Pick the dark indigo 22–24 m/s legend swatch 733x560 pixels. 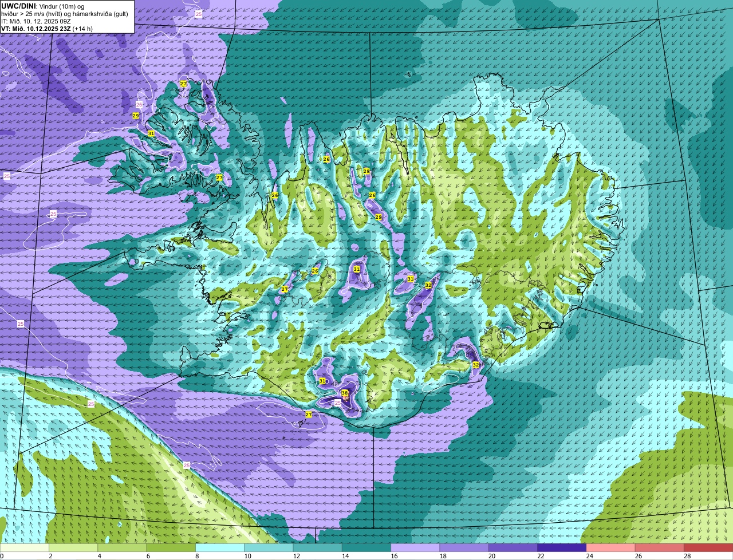[x=562, y=548]
